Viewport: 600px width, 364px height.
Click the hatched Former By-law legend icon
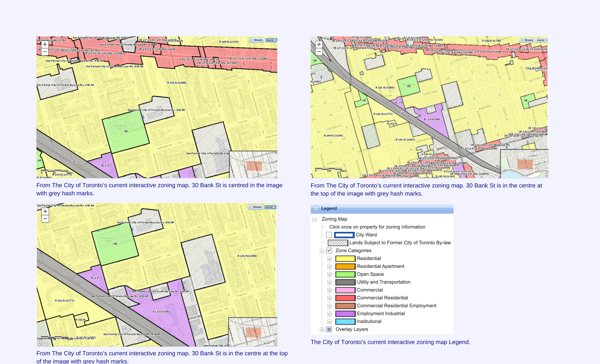(x=337, y=243)
